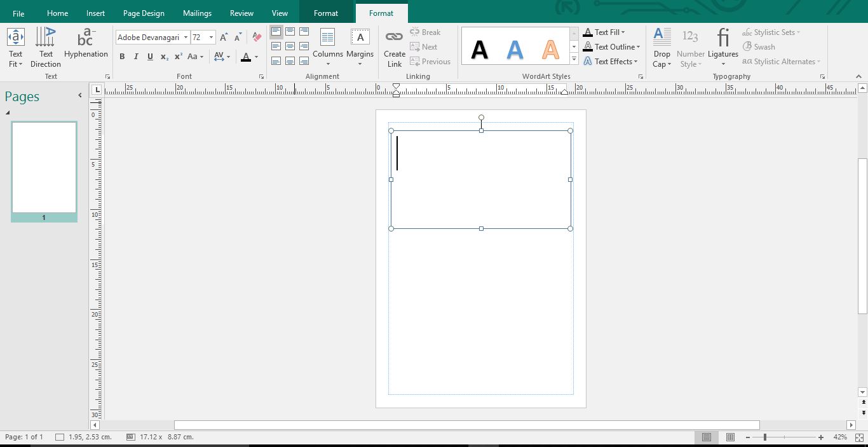The image size is (868, 447).
Task: Select Align Bottom Right alignment
Action: pyautogui.click(x=304, y=61)
